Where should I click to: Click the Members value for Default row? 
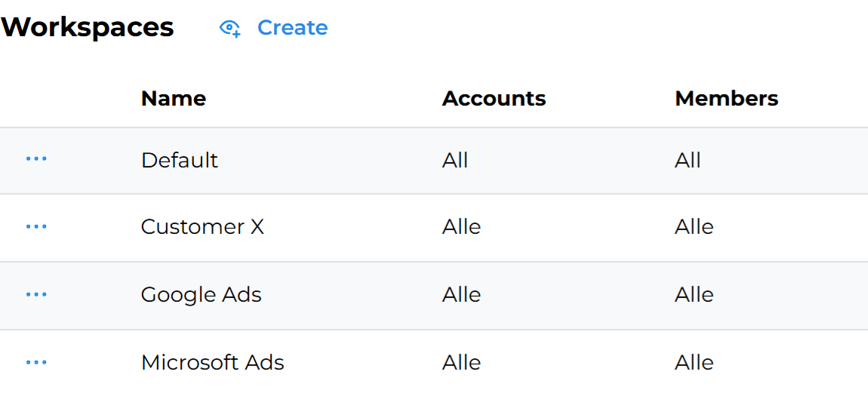click(x=688, y=160)
